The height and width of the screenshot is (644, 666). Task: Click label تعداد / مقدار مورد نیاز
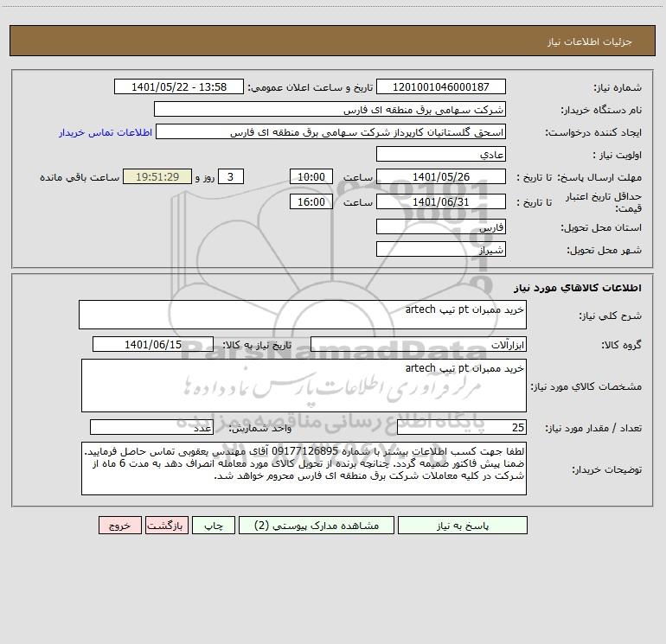tap(593, 429)
